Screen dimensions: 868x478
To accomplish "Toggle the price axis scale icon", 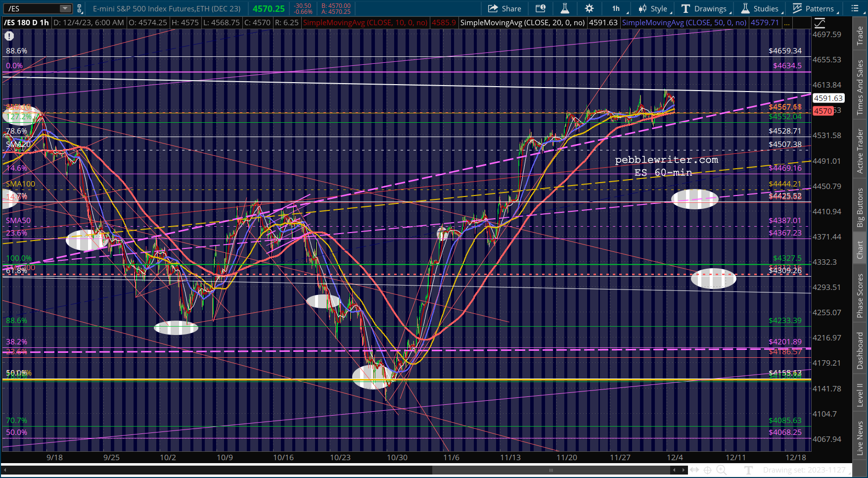I will (820, 23).
